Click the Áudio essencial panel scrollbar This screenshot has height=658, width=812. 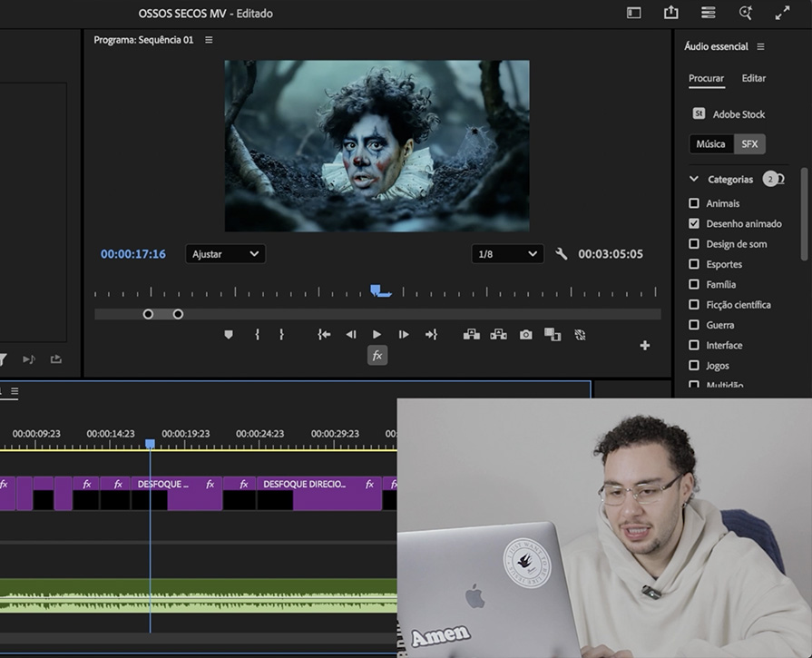pos(804,213)
